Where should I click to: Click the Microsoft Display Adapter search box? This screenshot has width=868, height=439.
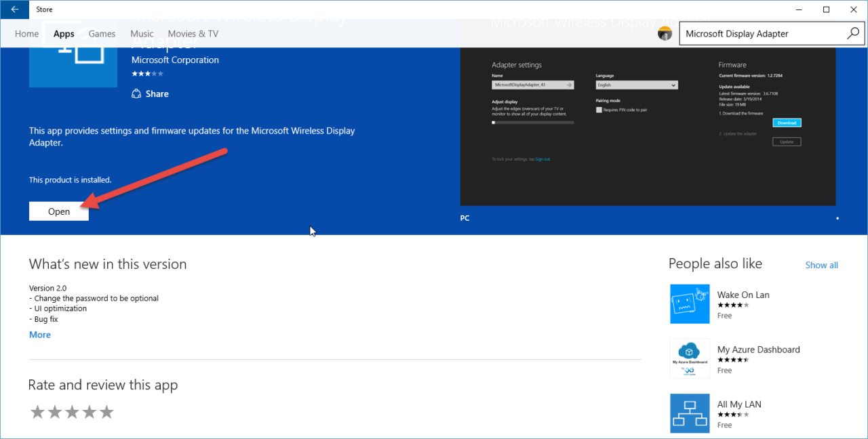[753, 33]
